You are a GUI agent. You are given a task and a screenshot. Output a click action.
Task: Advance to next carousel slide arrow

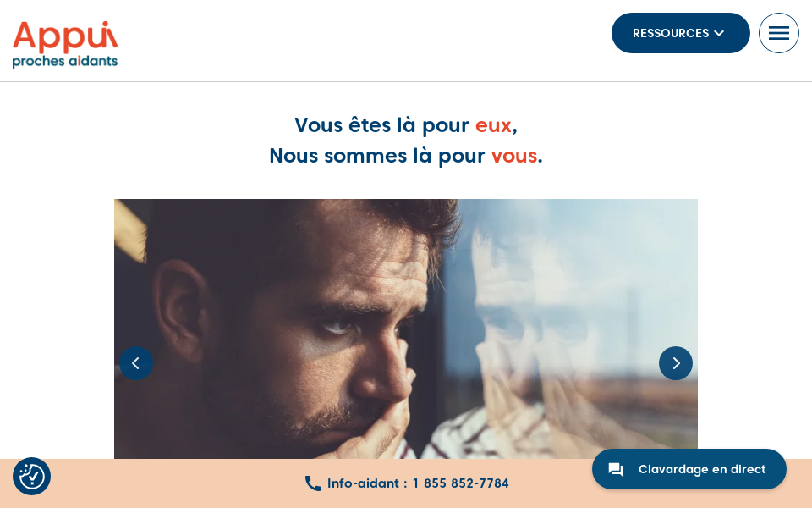click(x=675, y=363)
